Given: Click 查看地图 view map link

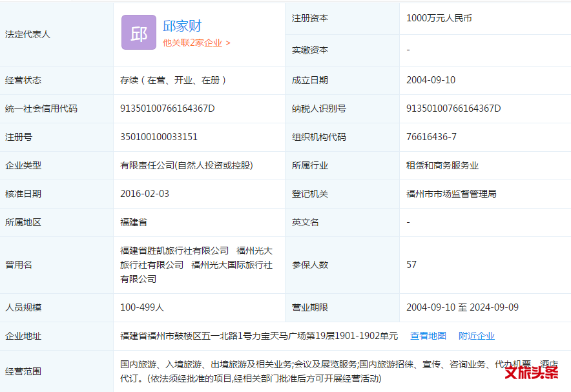Looking at the screenshot, I should 428,336.
